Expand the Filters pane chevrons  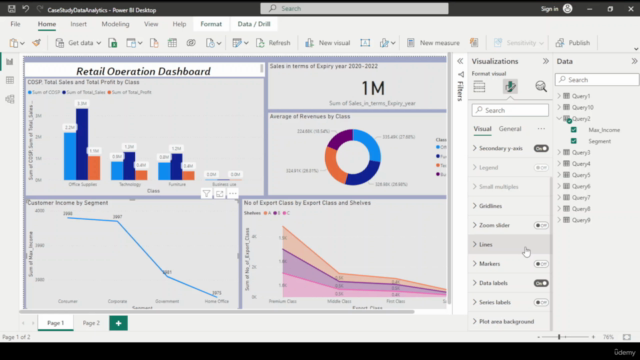coord(460,61)
